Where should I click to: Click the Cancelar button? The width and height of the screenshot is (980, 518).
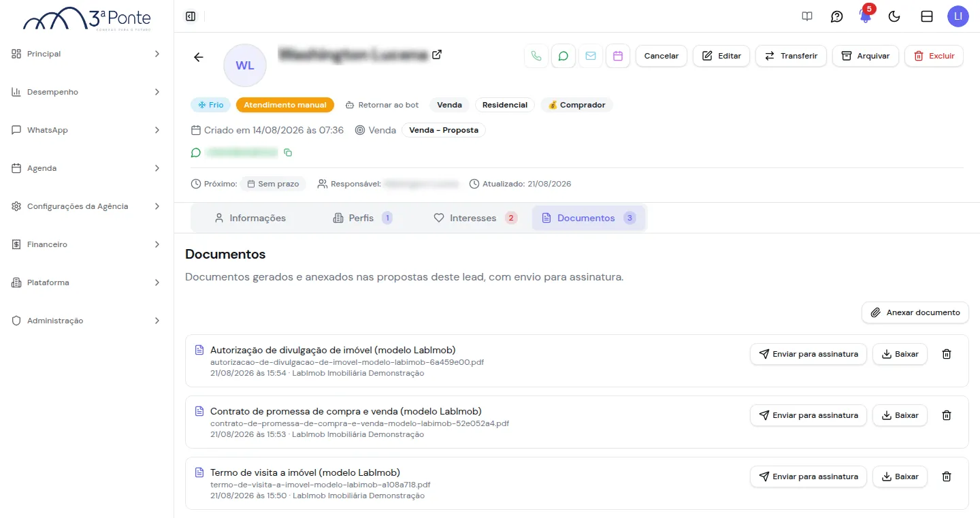click(x=661, y=56)
